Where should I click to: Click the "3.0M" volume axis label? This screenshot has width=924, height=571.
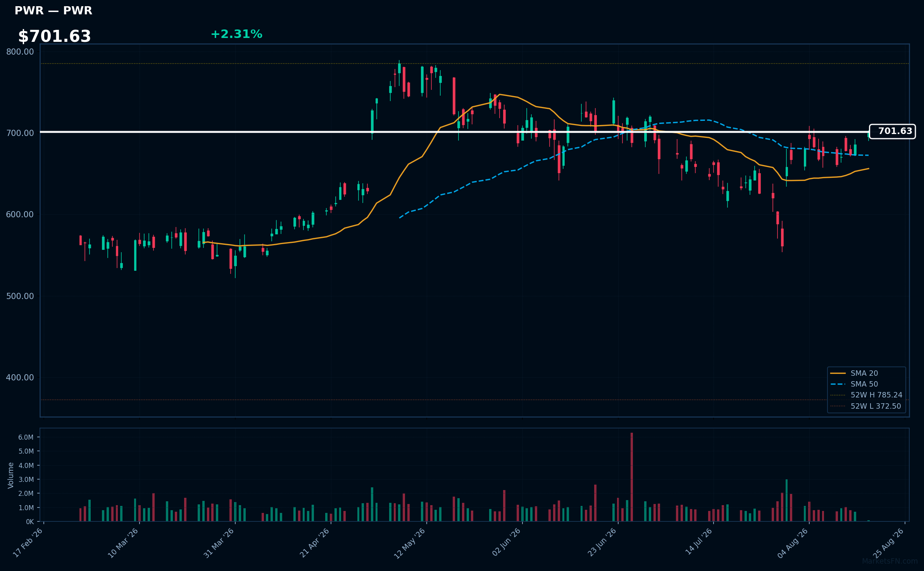26,480
